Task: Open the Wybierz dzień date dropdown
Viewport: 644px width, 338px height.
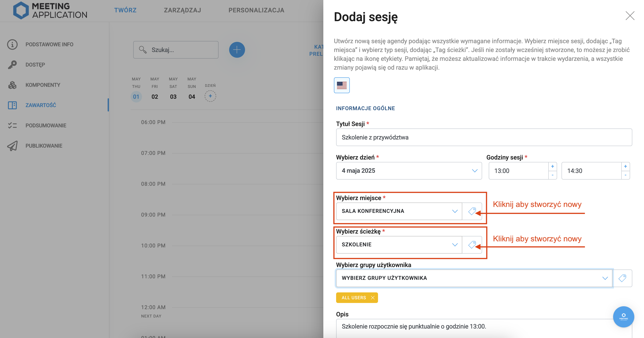Action: (409, 171)
